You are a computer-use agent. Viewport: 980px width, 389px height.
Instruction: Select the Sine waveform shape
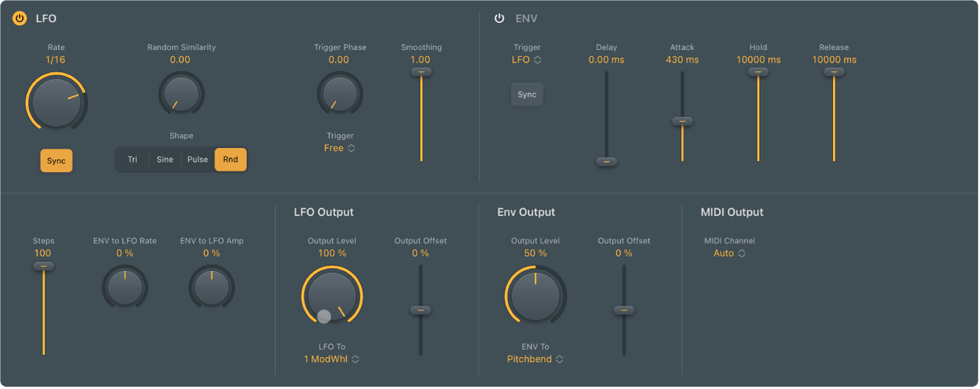click(165, 160)
